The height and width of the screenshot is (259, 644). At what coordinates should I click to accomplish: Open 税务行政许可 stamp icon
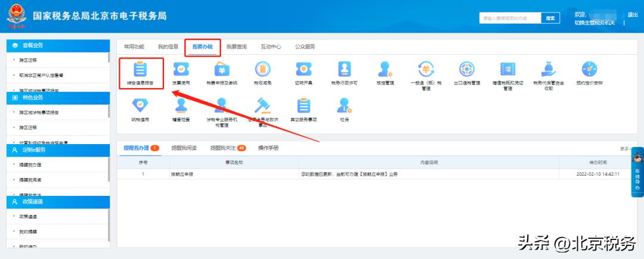click(x=344, y=69)
